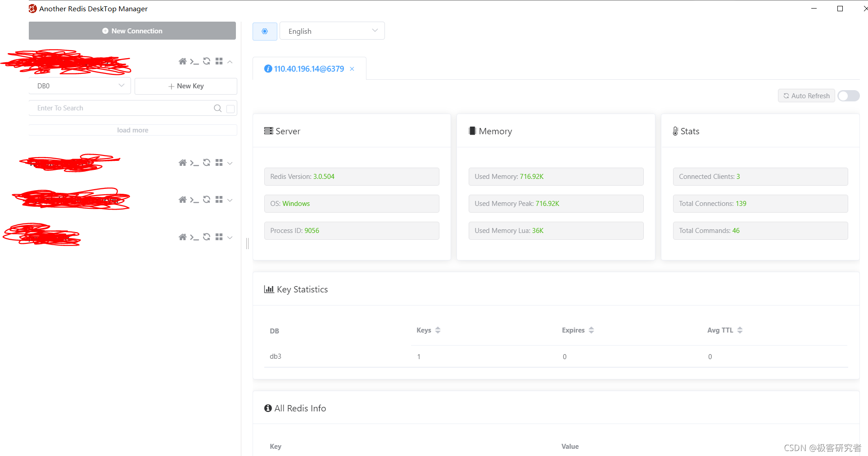Refresh the third connection

point(207,200)
